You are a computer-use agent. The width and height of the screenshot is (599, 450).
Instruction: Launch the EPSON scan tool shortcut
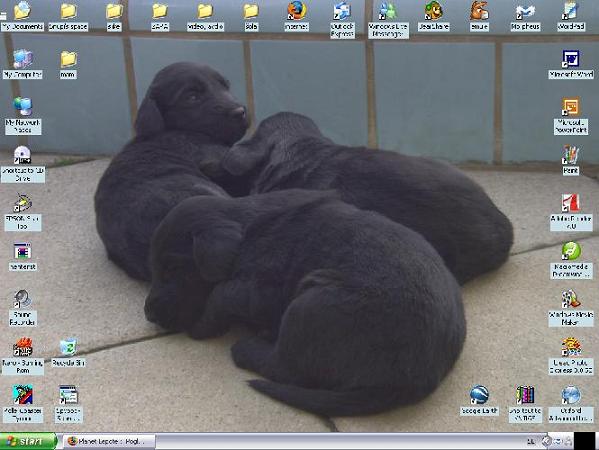coord(23,212)
